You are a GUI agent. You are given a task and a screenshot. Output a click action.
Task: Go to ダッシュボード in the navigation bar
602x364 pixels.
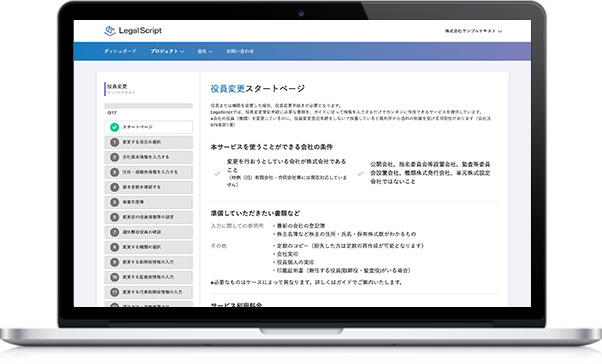[x=120, y=51]
